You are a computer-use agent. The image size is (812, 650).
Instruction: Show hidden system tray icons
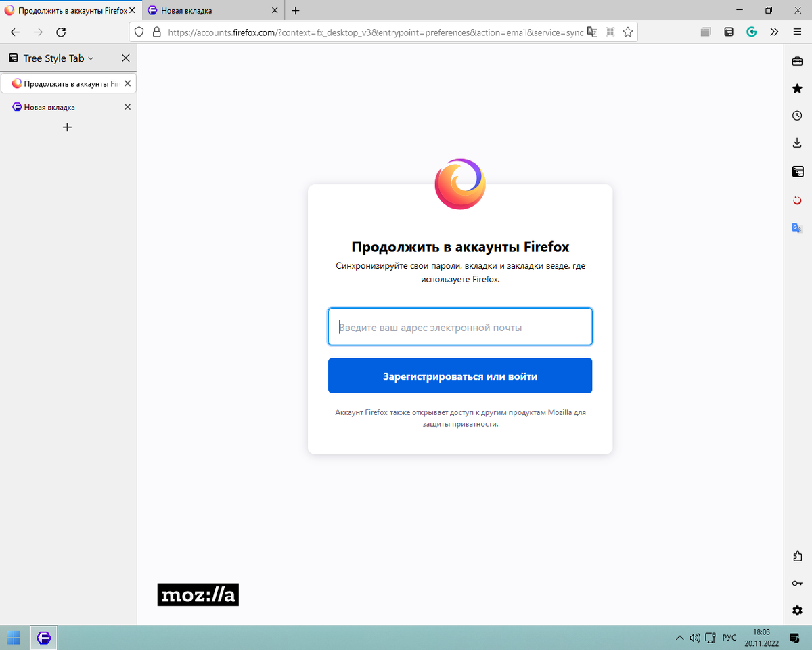click(x=679, y=638)
